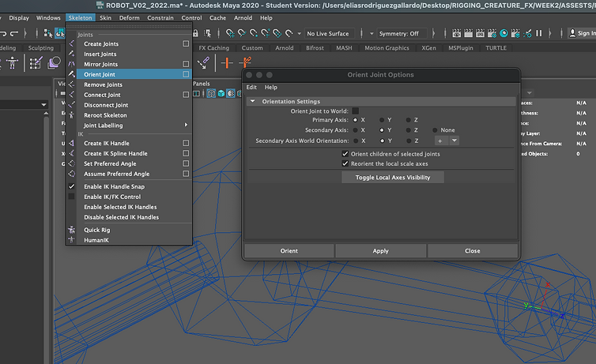The height and width of the screenshot is (364, 596).
Task: Open the Deform menu
Action: [129, 18]
